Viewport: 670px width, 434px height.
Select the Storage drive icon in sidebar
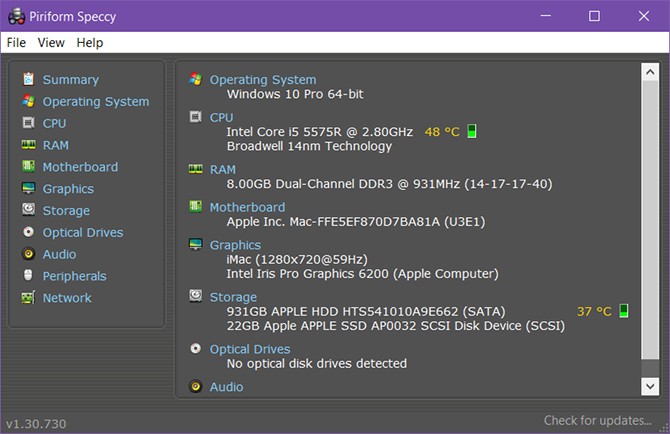[x=28, y=211]
